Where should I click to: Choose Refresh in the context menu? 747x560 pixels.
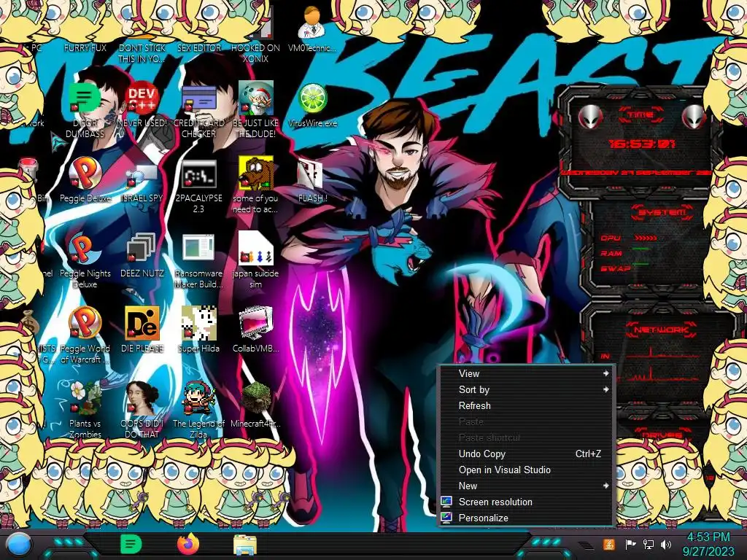point(526,405)
